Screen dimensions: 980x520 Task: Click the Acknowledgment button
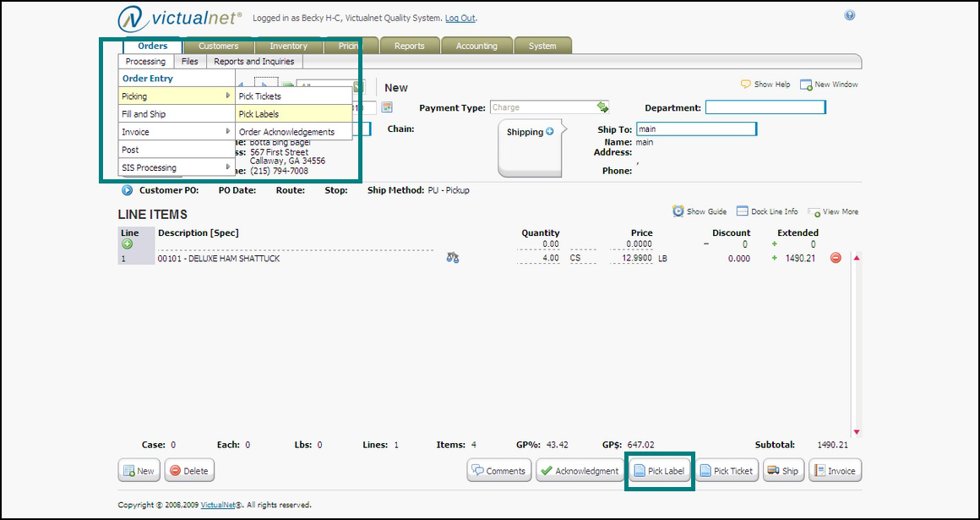[580, 471]
